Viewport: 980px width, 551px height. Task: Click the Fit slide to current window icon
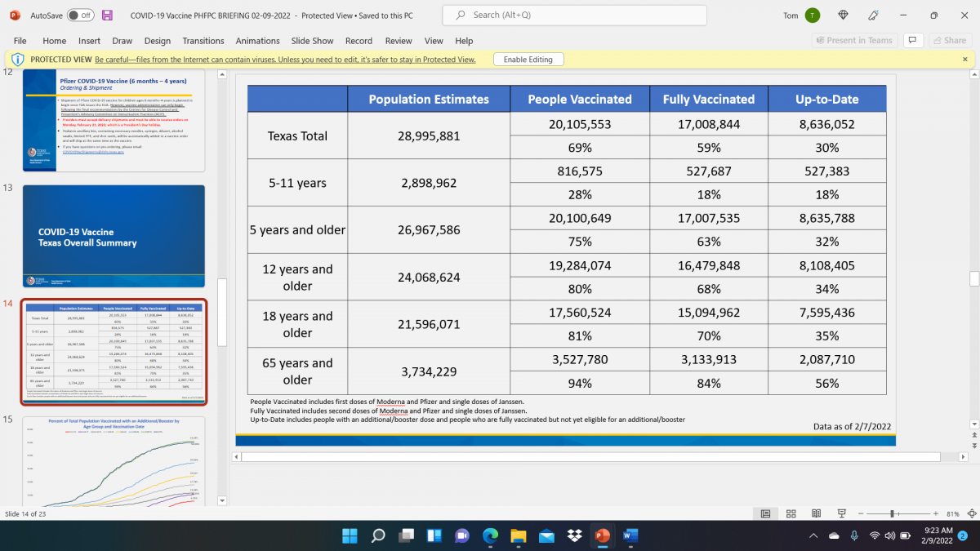point(973,513)
